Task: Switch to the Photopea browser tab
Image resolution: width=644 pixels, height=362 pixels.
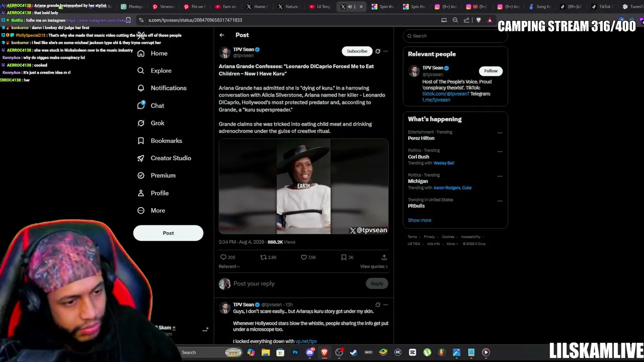Action: point(132,7)
